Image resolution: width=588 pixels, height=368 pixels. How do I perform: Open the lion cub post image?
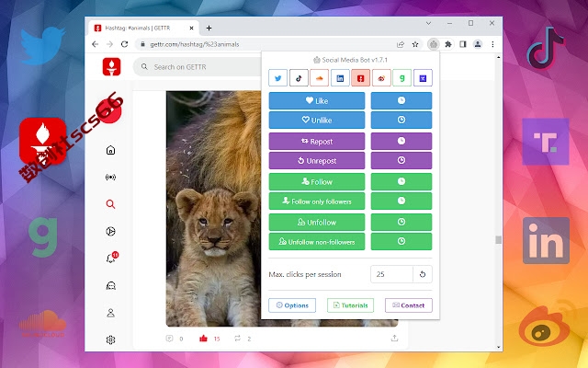(214, 209)
